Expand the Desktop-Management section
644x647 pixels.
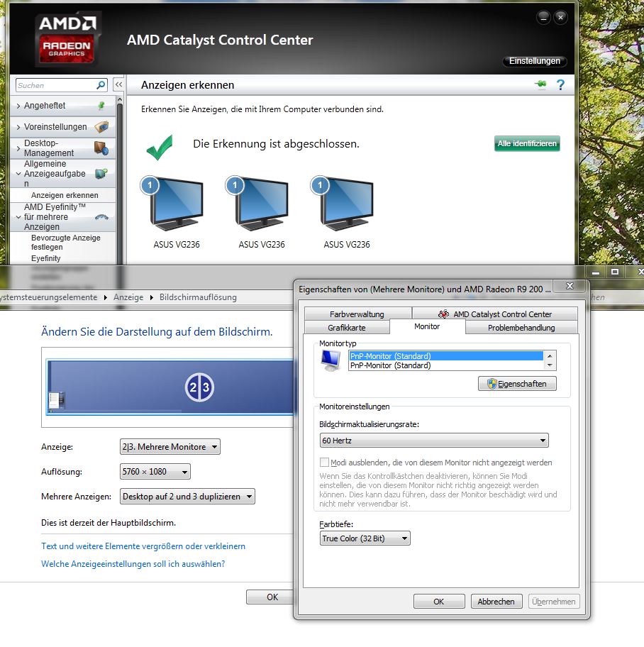(18, 148)
